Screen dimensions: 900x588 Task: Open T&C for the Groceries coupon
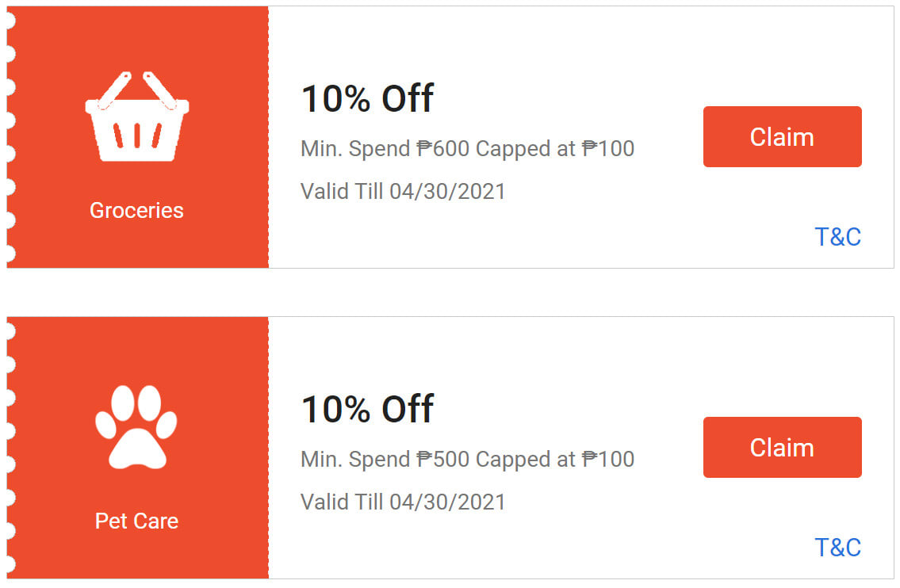838,237
